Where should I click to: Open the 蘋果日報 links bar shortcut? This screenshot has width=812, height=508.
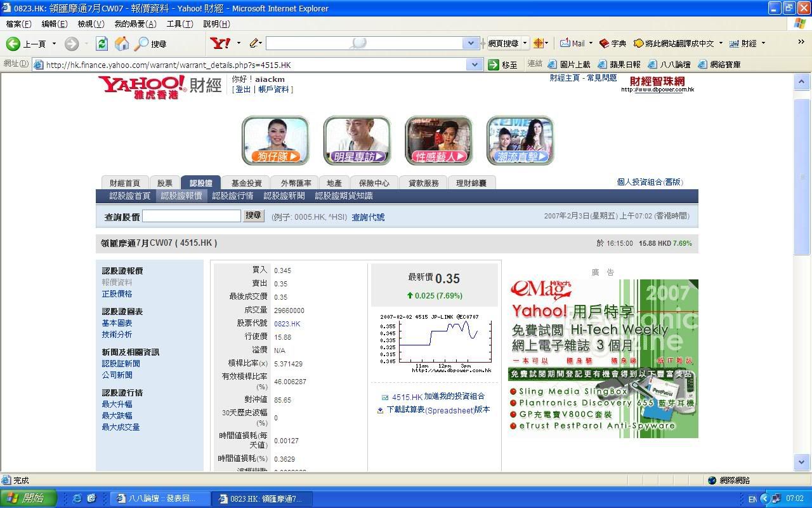(619, 64)
